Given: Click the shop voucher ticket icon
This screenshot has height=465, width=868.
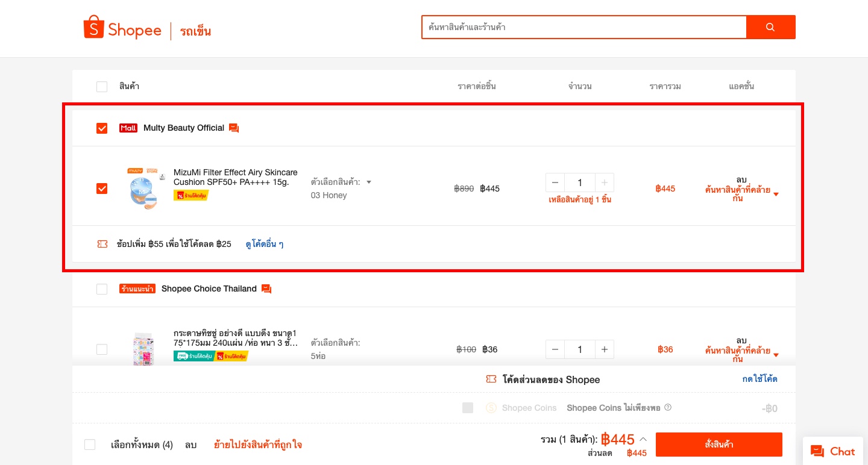Looking at the screenshot, I should point(102,244).
